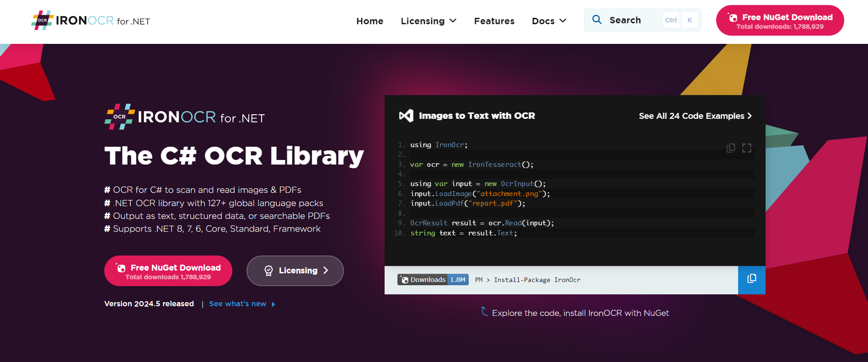
Task: Expand code example to fullscreen
Action: [x=747, y=148]
